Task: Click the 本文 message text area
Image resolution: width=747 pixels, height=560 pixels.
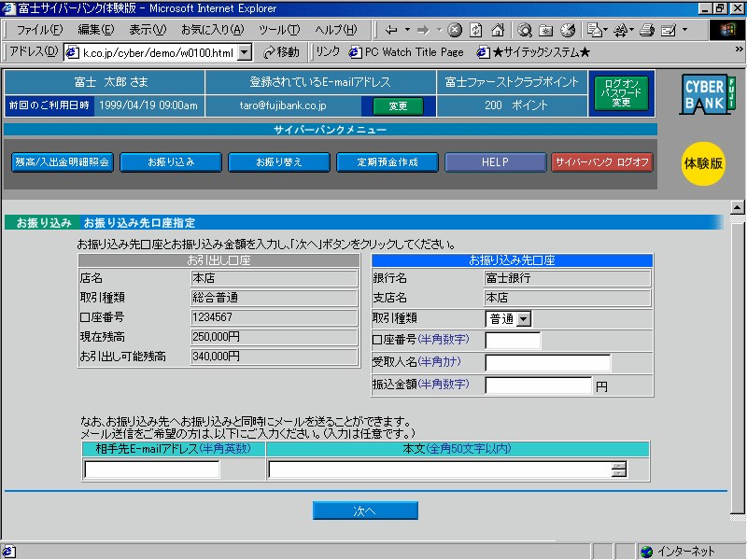Action: point(441,469)
